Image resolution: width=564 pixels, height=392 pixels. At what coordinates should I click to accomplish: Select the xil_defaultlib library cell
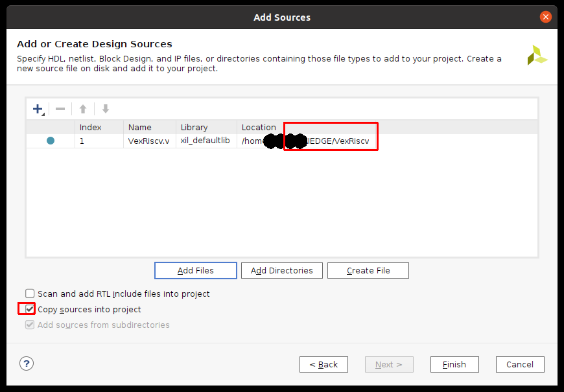coord(206,141)
